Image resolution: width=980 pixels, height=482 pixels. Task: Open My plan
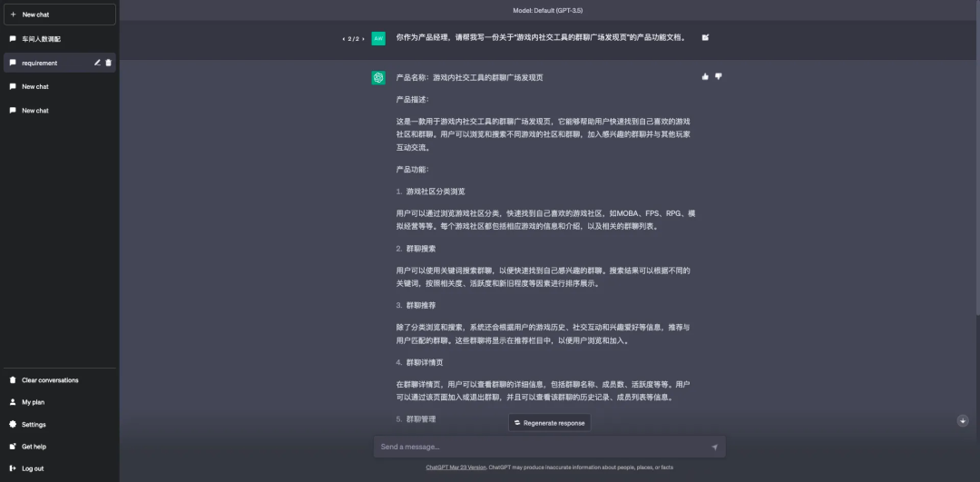pos(33,402)
